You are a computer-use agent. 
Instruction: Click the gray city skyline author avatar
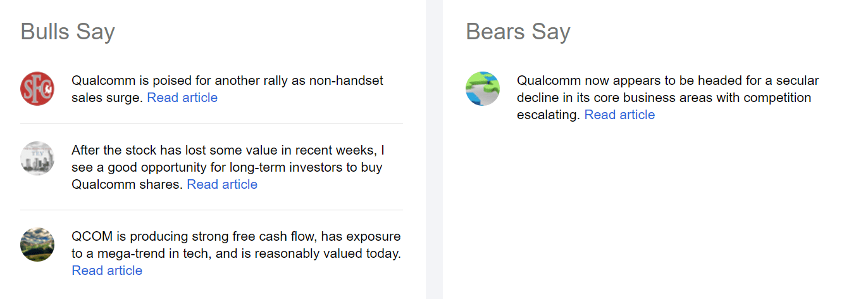pyautogui.click(x=37, y=158)
